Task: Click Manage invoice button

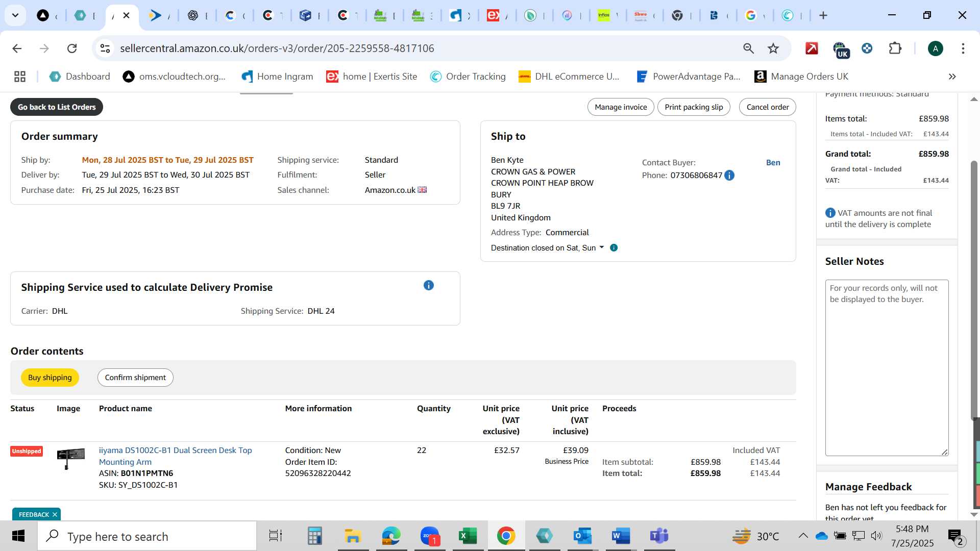Action: point(621,107)
